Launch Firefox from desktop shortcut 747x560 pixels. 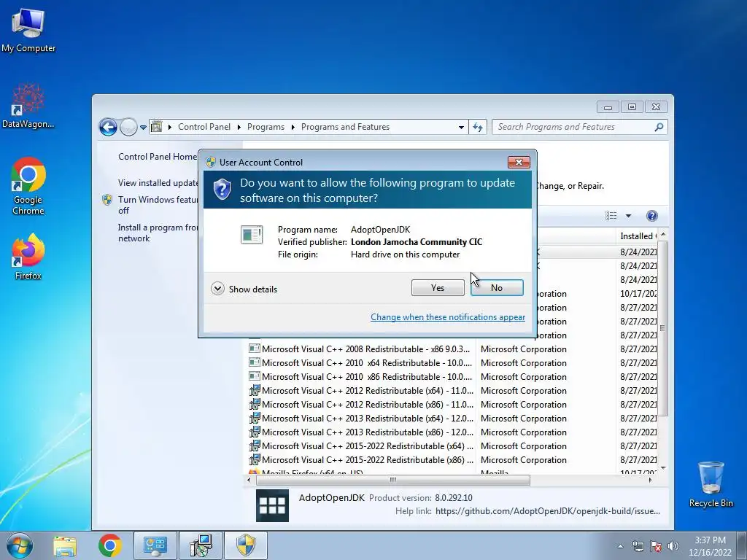28,256
